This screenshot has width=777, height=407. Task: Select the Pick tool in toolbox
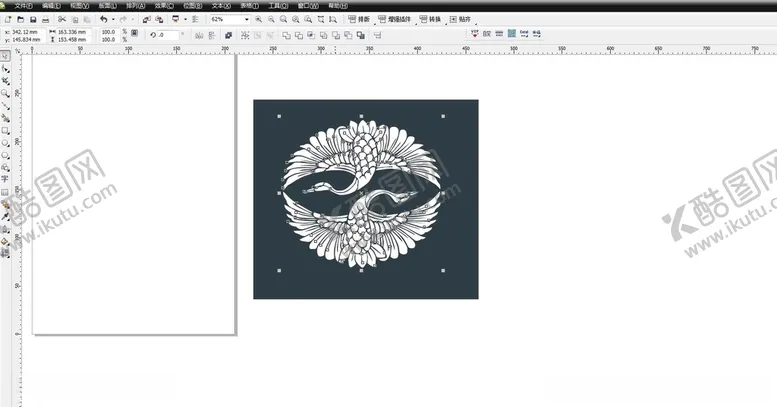coord(5,56)
